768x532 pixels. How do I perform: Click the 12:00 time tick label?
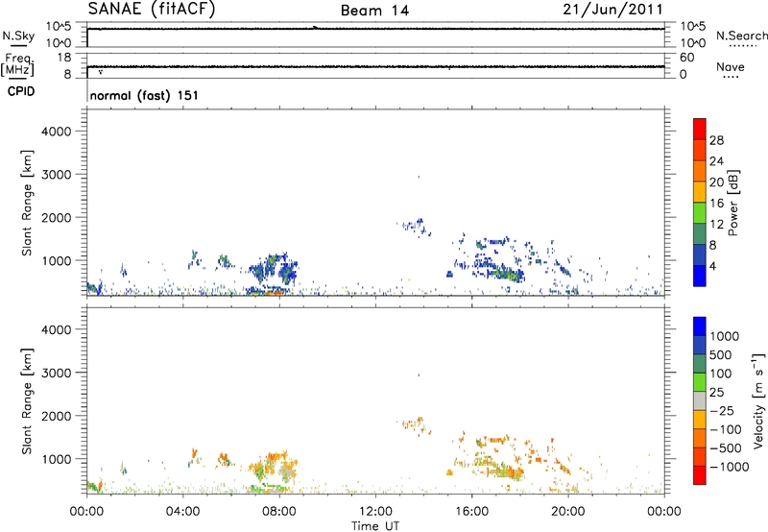pos(375,512)
